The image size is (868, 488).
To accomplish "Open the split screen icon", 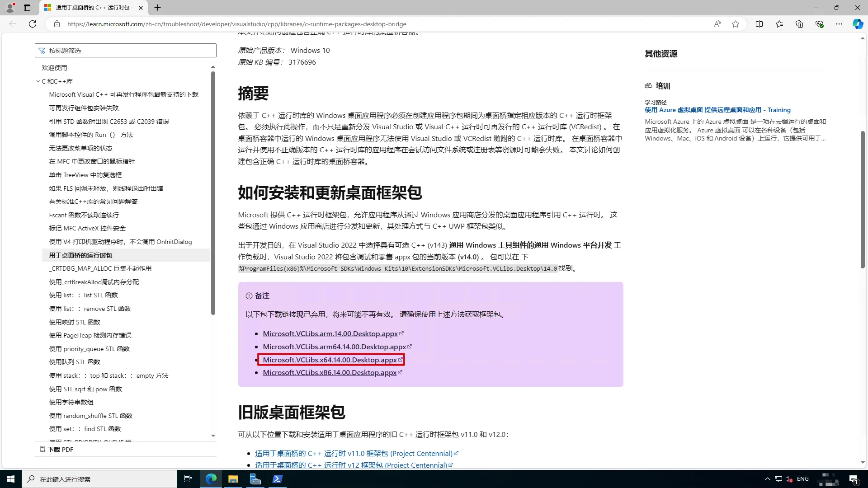I will pyautogui.click(x=759, y=24).
